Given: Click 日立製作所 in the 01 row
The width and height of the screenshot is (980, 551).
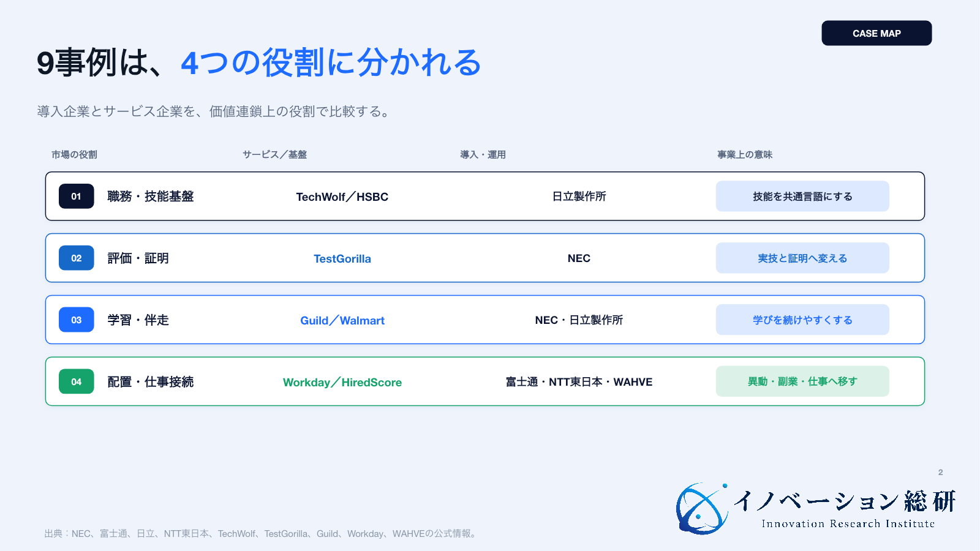Looking at the screenshot, I should tap(579, 197).
